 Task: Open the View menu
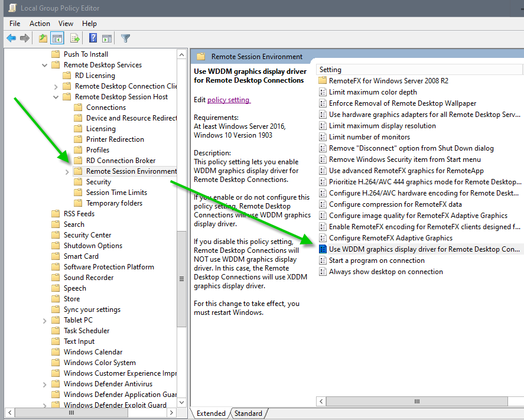point(66,24)
